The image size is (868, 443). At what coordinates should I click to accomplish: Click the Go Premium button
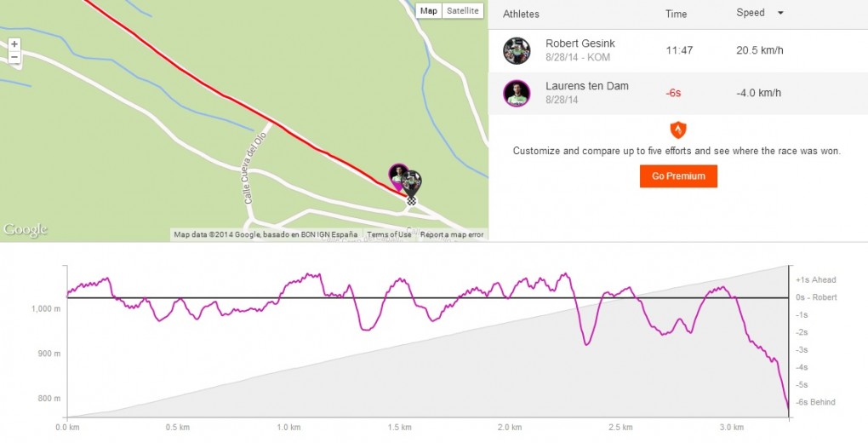click(x=678, y=175)
